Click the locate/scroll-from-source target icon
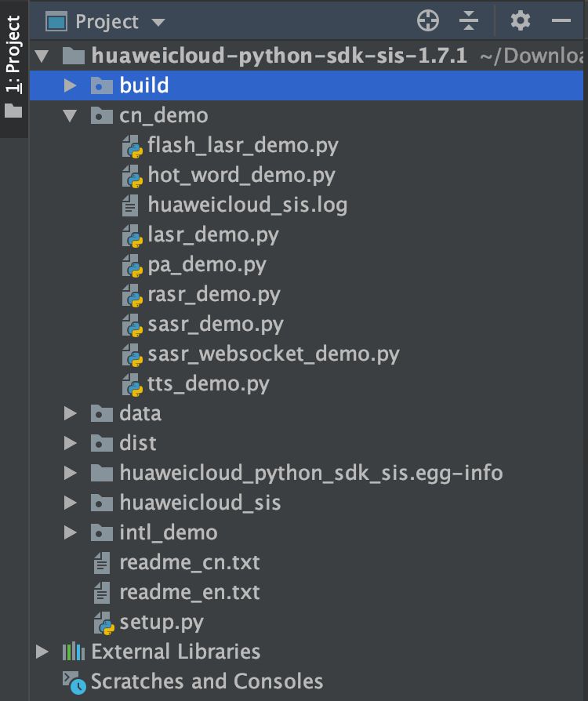588x701 pixels. coord(428,21)
